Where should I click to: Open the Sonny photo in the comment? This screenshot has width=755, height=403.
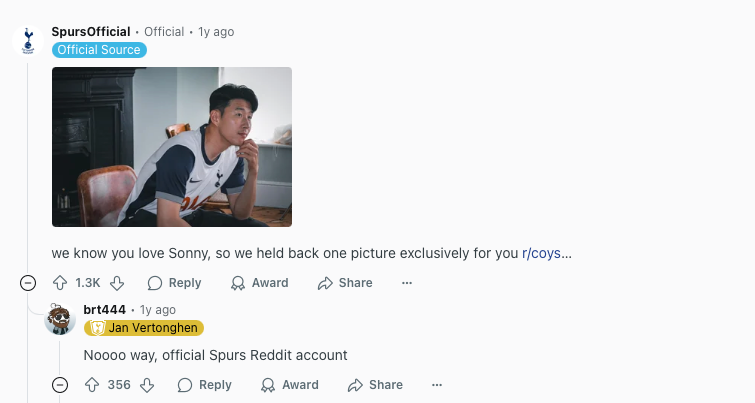172,147
